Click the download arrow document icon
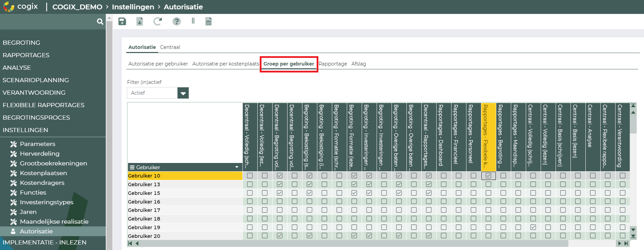 [139, 21]
